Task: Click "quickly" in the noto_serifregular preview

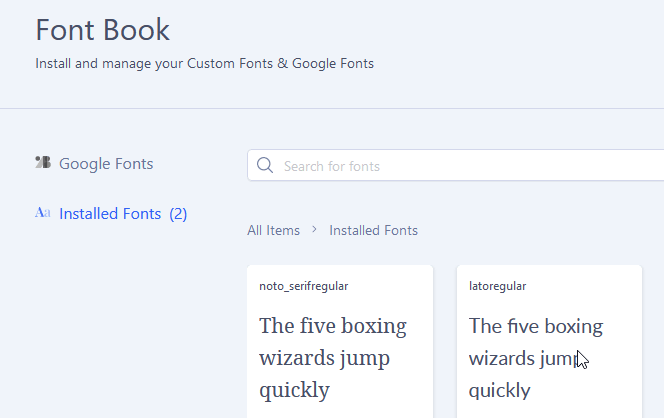Action: pos(294,390)
